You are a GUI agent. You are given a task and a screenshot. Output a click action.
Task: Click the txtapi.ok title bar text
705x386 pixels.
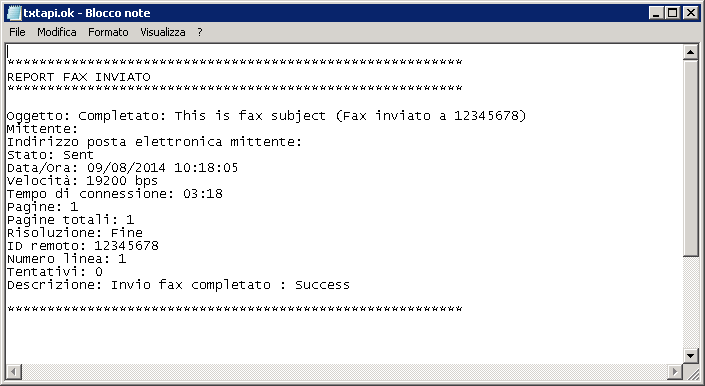coord(87,13)
